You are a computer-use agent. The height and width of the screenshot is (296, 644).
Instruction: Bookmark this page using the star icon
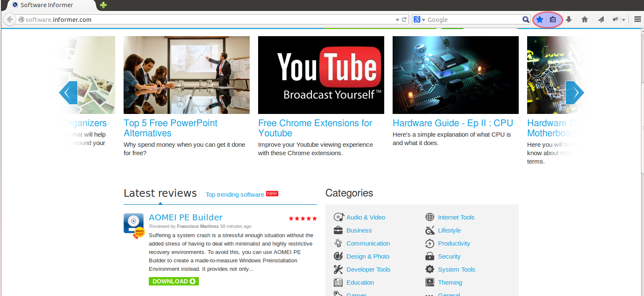[540, 19]
